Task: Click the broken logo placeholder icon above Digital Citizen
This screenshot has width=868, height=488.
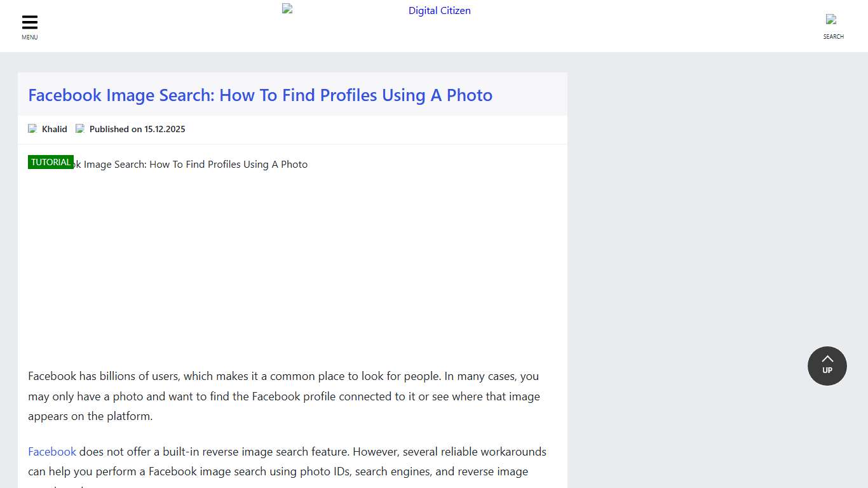Action: pyautogui.click(x=285, y=8)
